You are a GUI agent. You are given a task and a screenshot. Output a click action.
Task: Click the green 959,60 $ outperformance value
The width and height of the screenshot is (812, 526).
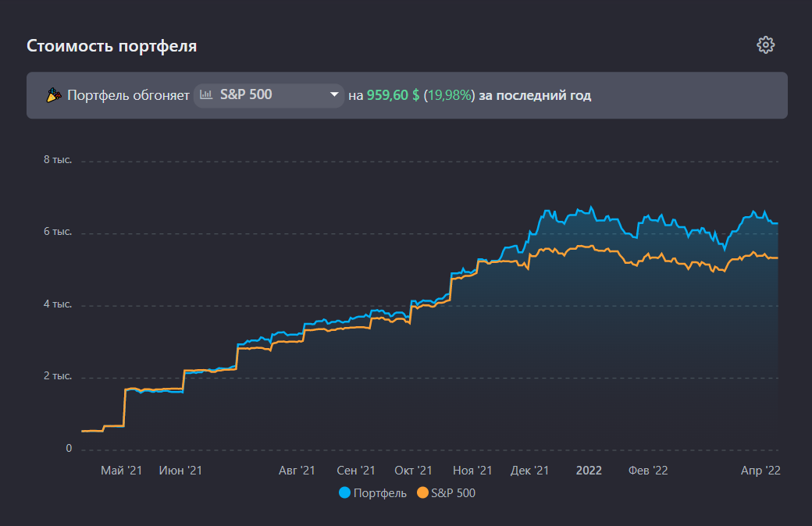[x=393, y=95]
